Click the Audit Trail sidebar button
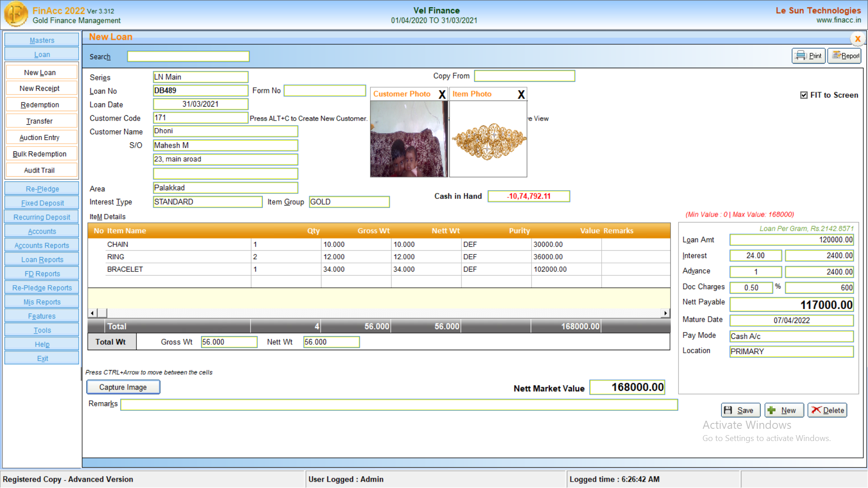 [x=42, y=170]
